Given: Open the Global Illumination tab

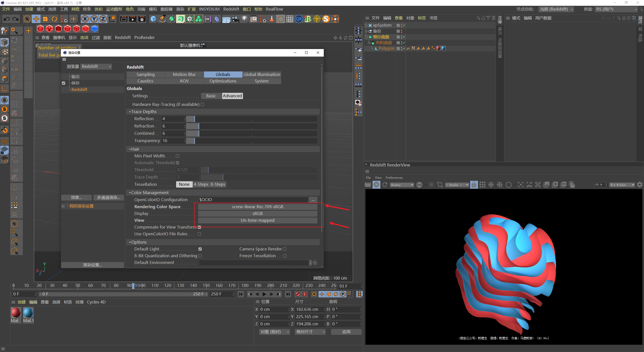Looking at the screenshot, I should [262, 75].
